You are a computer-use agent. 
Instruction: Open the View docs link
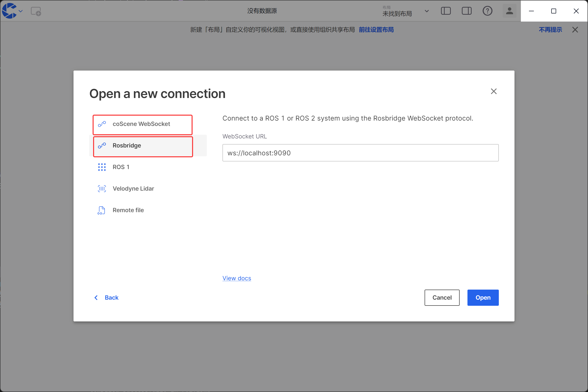[x=236, y=278]
